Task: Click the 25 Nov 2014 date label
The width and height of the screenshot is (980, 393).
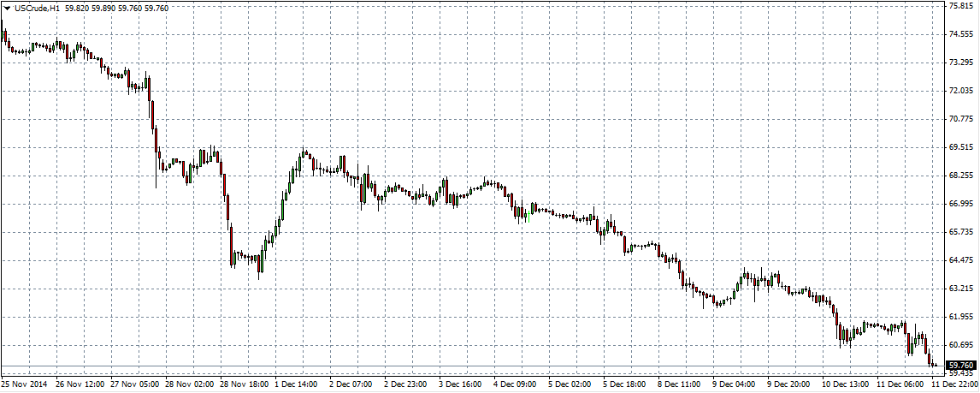Action: click(x=23, y=384)
